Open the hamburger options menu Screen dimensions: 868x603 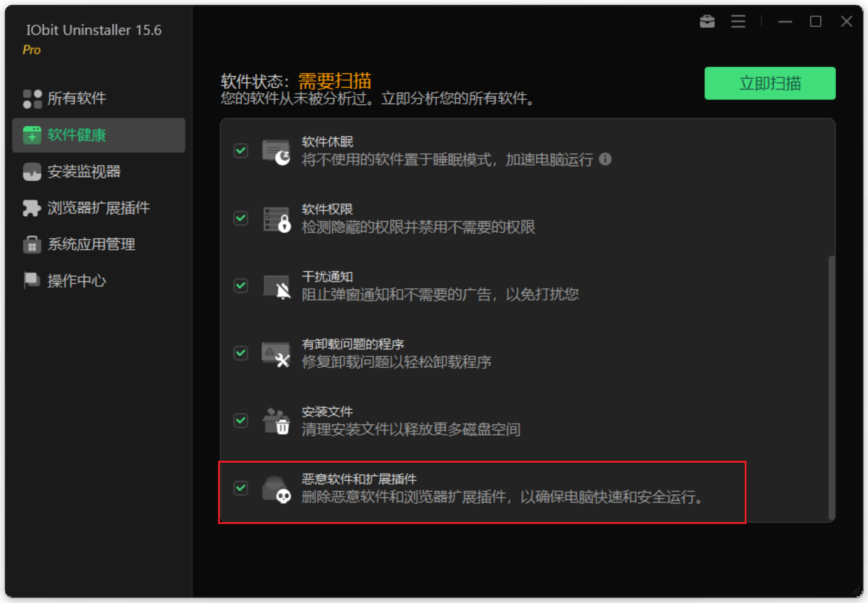738,22
